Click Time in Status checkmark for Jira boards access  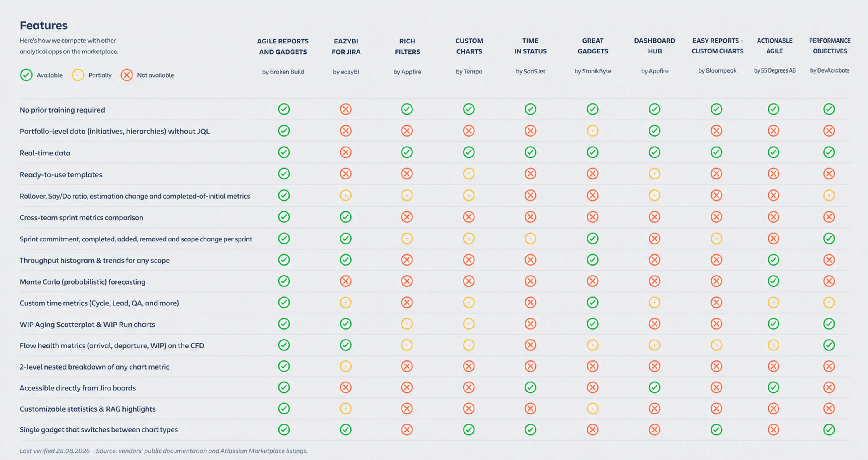pyautogui.click(x=531, y=387)
